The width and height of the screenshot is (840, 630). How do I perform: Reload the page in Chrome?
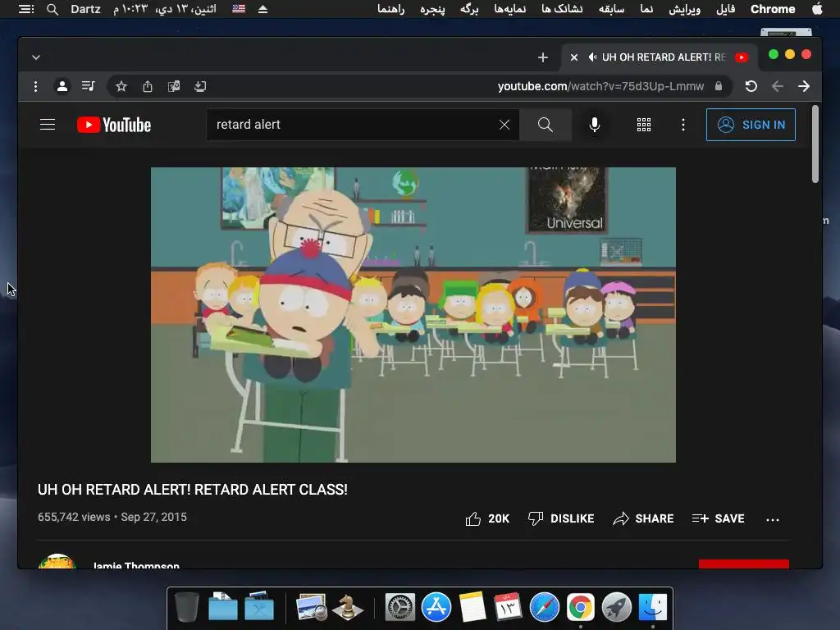[751, 86]
